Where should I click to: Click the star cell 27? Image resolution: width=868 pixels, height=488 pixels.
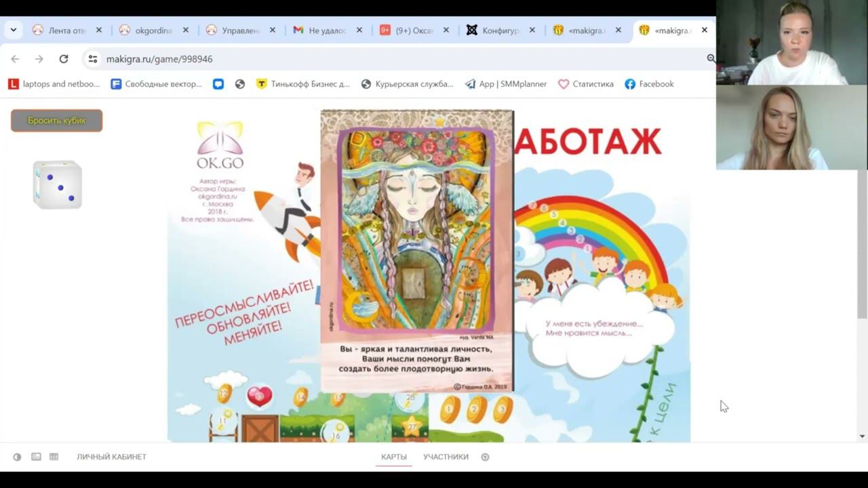412,428
